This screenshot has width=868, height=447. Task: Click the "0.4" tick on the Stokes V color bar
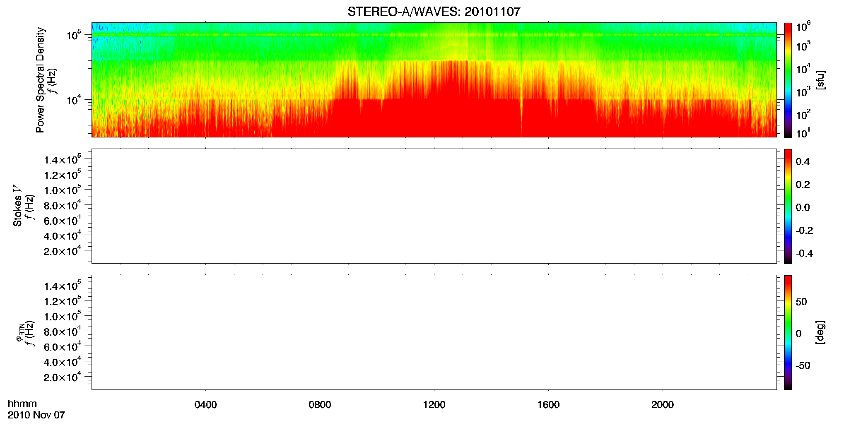[803, 162]
